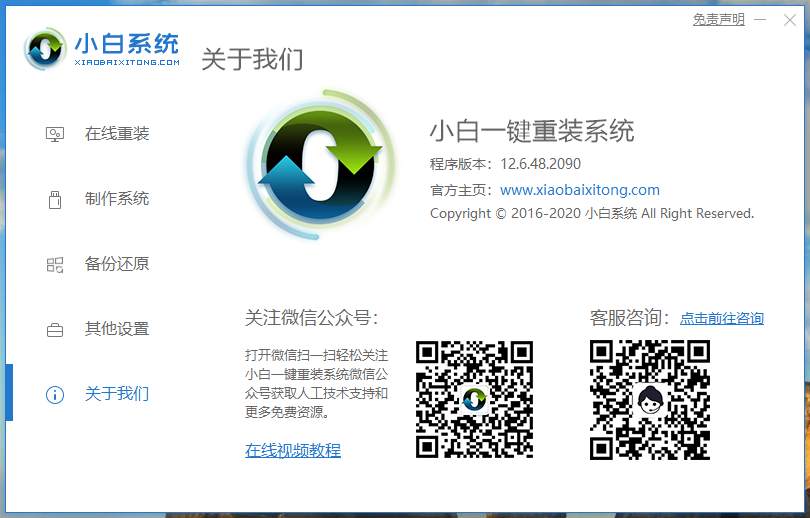Click the 关于我们 info icon
The image size is (810, 518).
[55, 395]
